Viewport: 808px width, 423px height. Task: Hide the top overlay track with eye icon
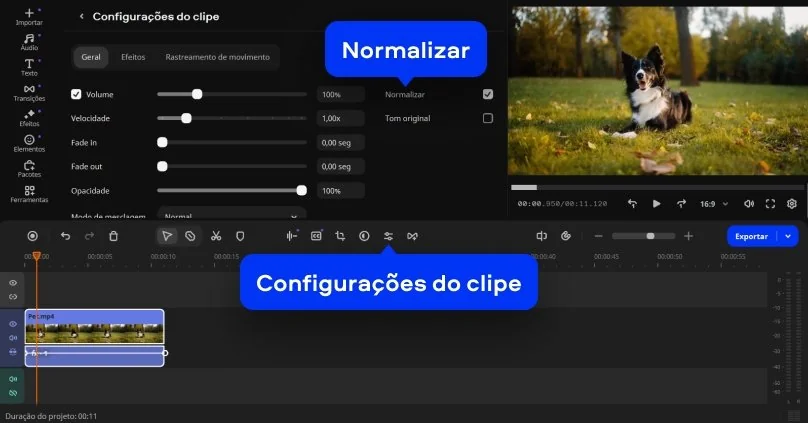coord(13,283)
